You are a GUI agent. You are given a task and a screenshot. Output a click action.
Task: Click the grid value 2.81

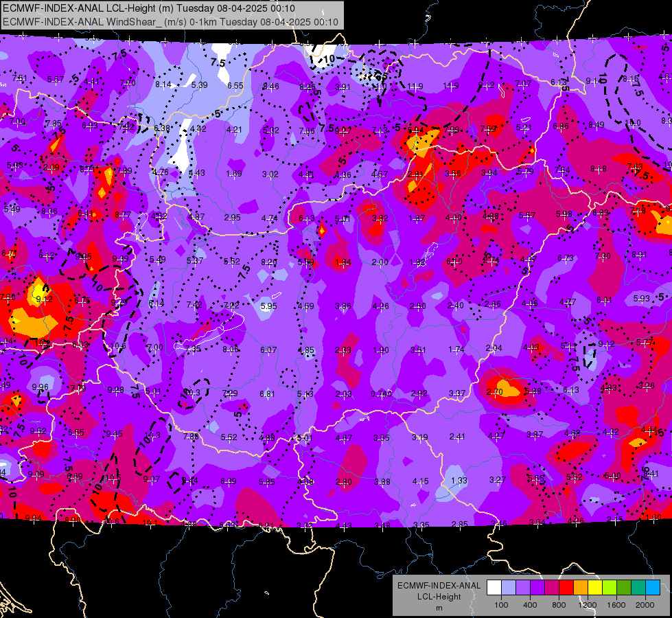coord(415,174)
